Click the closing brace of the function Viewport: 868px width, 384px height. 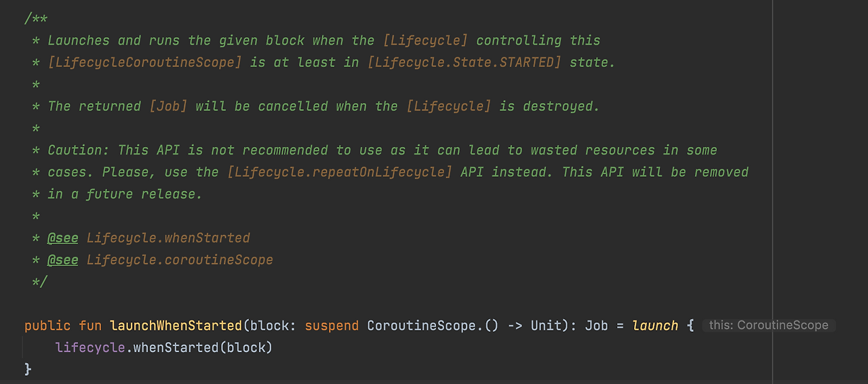click(28, 369)
